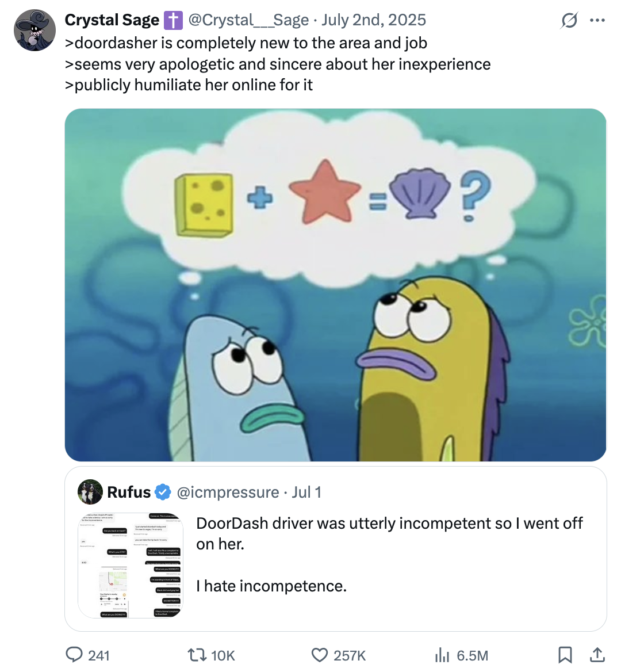
Task: Open the DoorDash chat screenshot thumbnail
Action: 131,565
